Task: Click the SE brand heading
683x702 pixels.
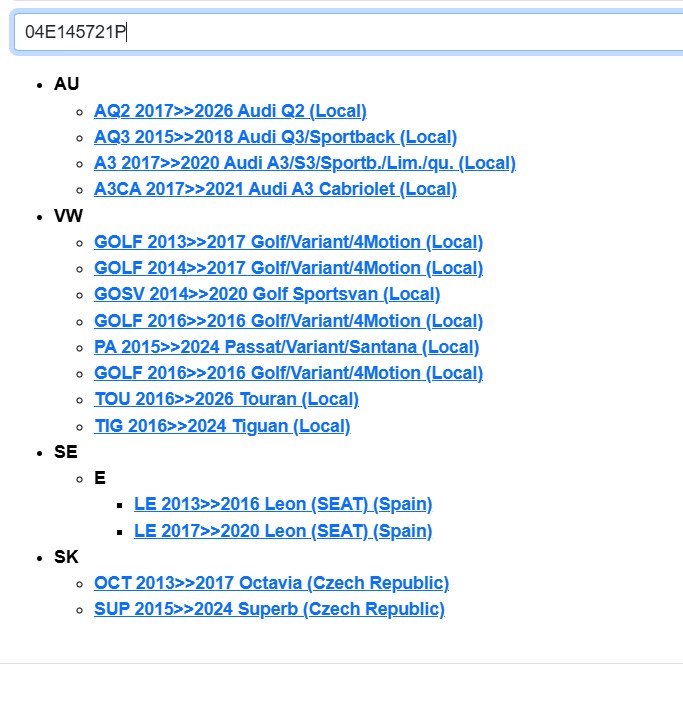Action: [x=66, y=452]
